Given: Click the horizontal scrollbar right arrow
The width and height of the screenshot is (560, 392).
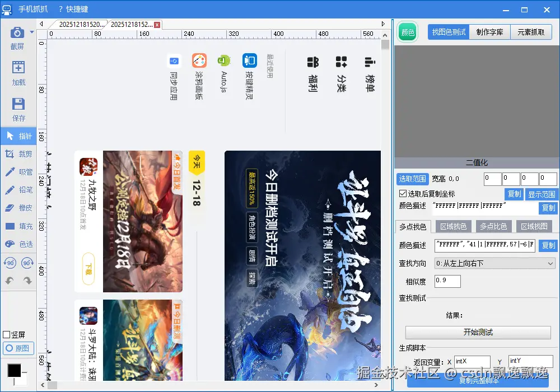Looking at the screenshot, I should click(x=376, y=385).
